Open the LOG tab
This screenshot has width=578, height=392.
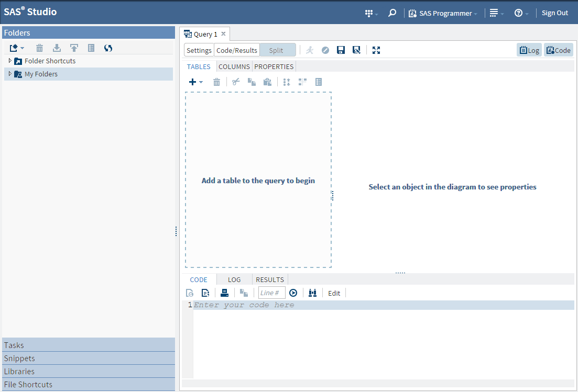coord(234,279)
